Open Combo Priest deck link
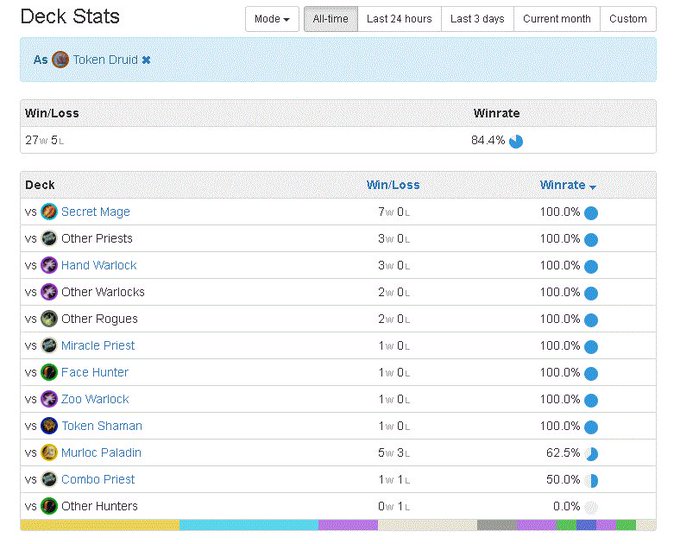 point(98,479)
